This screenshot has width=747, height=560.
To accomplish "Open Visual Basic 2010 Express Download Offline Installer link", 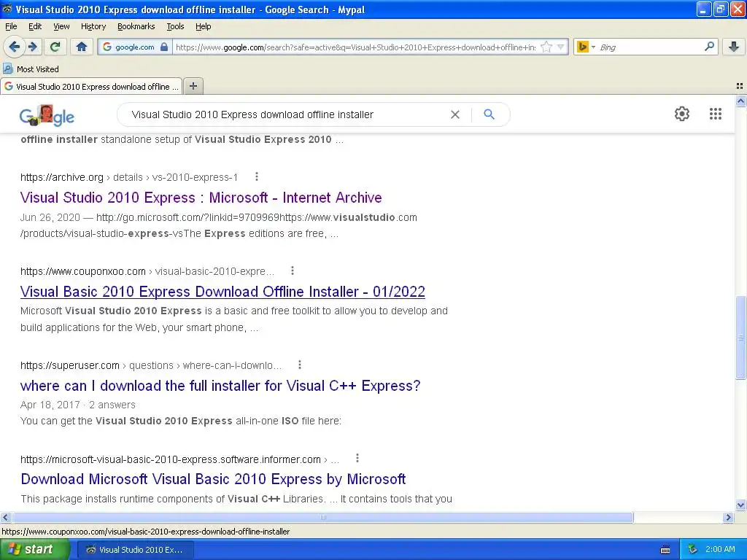I will 222,291.
